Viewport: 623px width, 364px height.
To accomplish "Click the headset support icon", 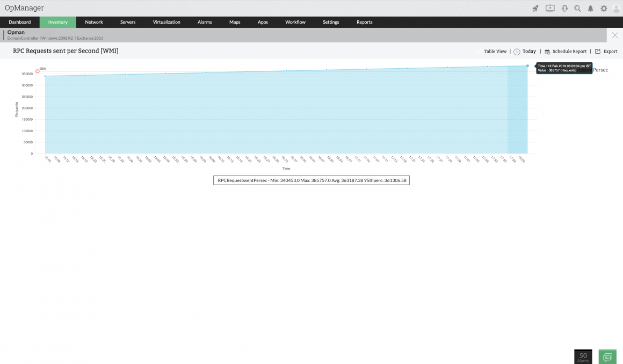I will click(564, 9).
